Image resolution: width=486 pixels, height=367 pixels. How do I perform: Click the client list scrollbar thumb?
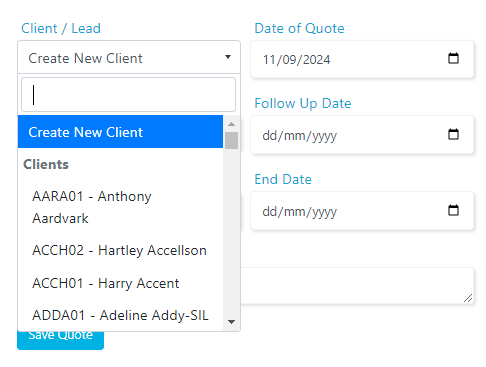tap(231, 140)
